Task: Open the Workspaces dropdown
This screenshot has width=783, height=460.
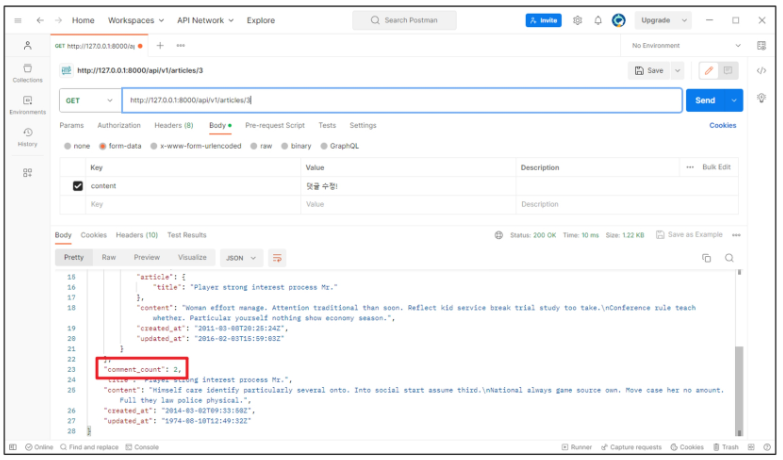Action: (136, 20)
